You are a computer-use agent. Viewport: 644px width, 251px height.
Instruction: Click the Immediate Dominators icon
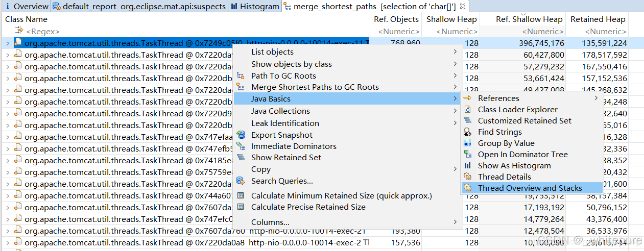(241, 146)
